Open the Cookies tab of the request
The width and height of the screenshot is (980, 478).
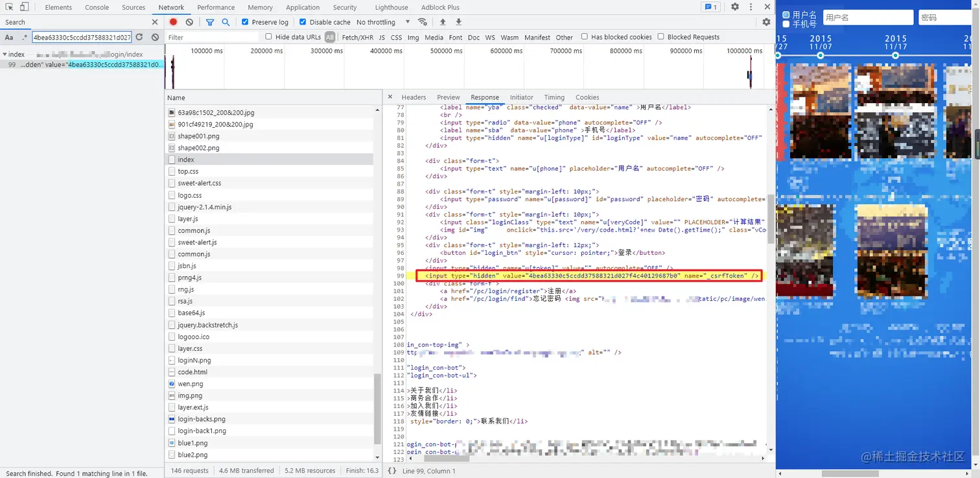click(x=587, y=97)
